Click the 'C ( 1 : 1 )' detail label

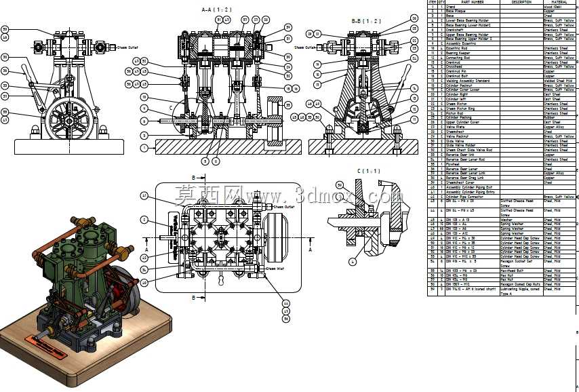(x=369, y=171)
